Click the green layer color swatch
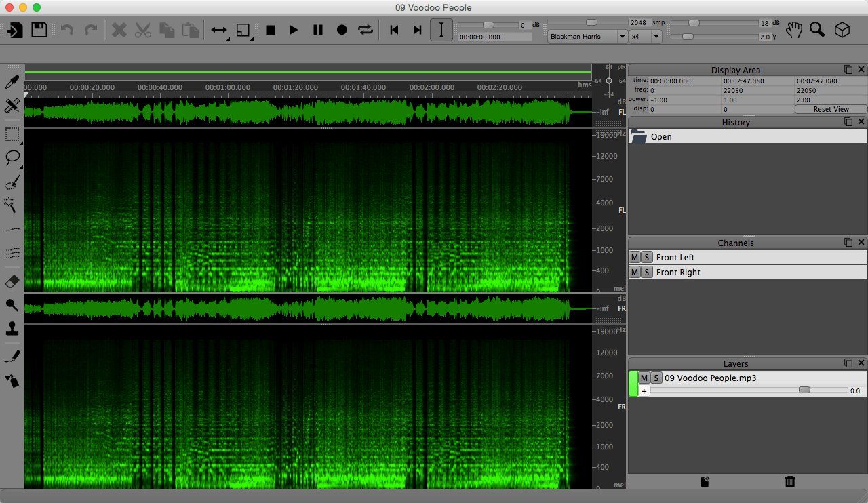The height and width of the screenshot is (503, 868). coord(633,384)
